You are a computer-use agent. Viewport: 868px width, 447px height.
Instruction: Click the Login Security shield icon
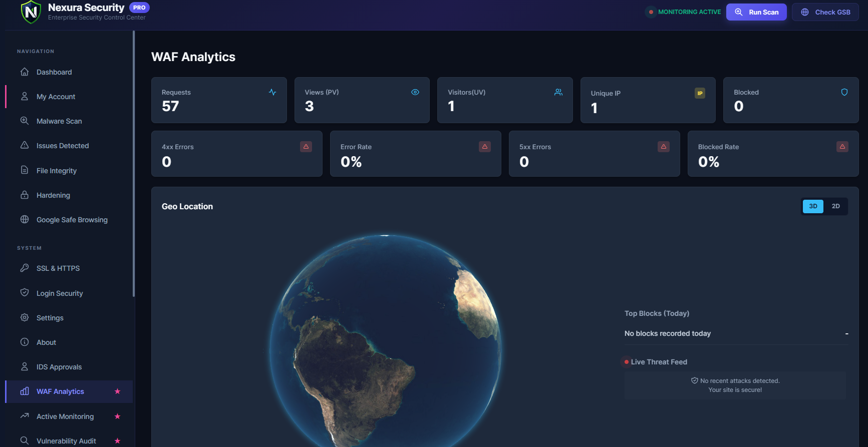point(25,292)
